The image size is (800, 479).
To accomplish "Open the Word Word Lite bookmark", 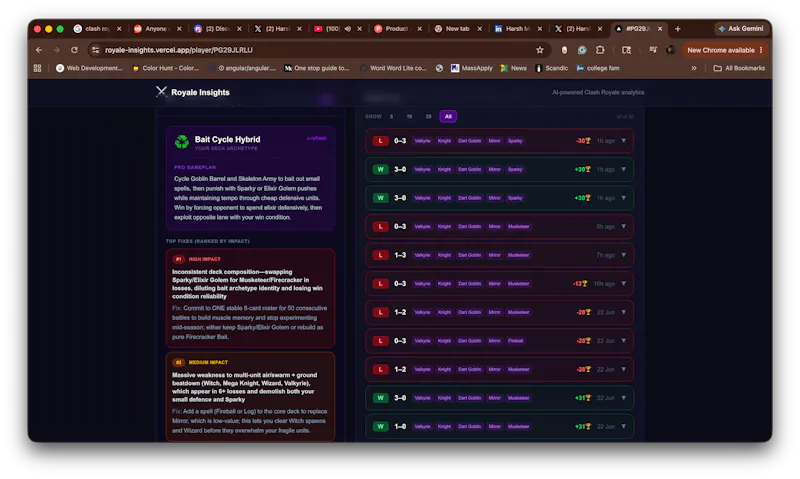I will click(x=393, y=68).
